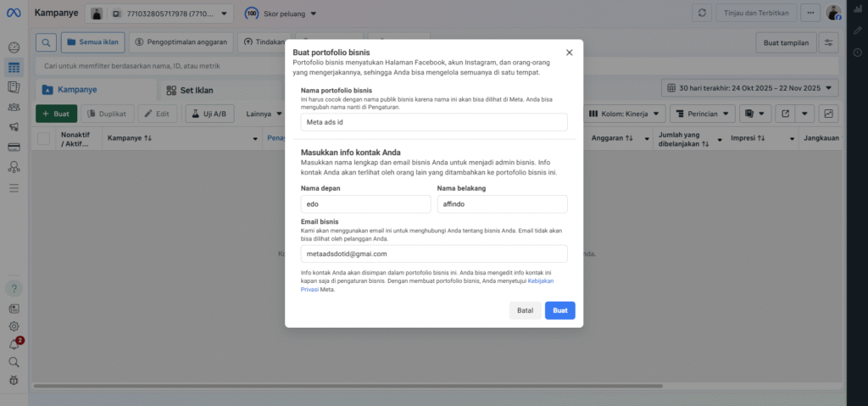Tick the select-all checkbox in table header
868x406 pixels.
[x=43, y=138]
